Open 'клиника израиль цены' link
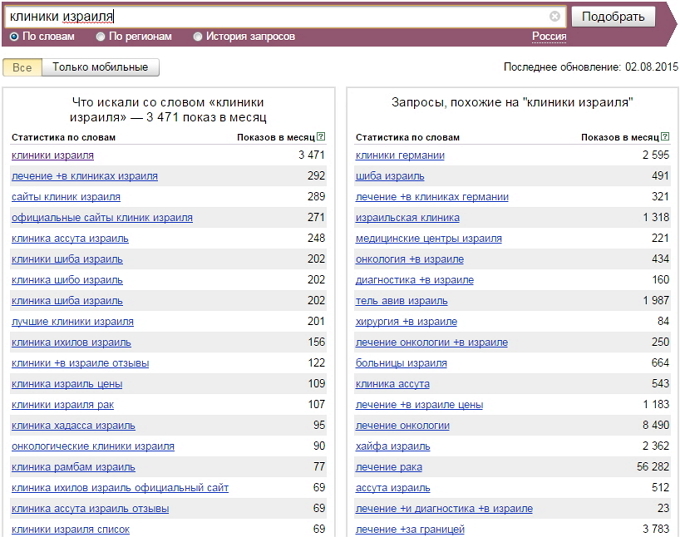Screen dimensions: 680x537 coord(67,384)
